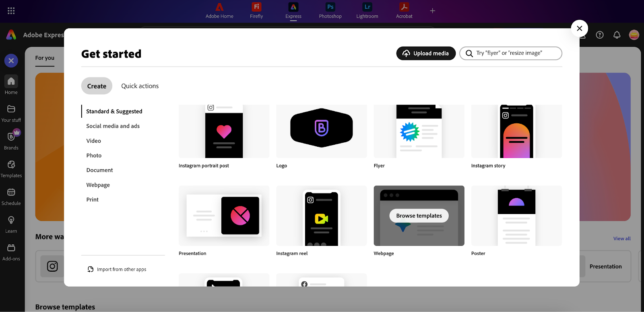Open the user profile avatar

click(634, 35)
